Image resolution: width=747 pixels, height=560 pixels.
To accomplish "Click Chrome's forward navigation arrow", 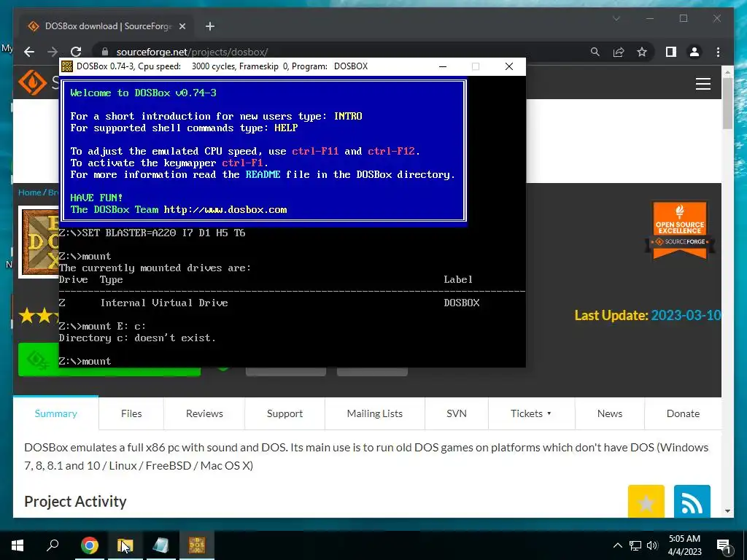I will (x=53, y=52).
